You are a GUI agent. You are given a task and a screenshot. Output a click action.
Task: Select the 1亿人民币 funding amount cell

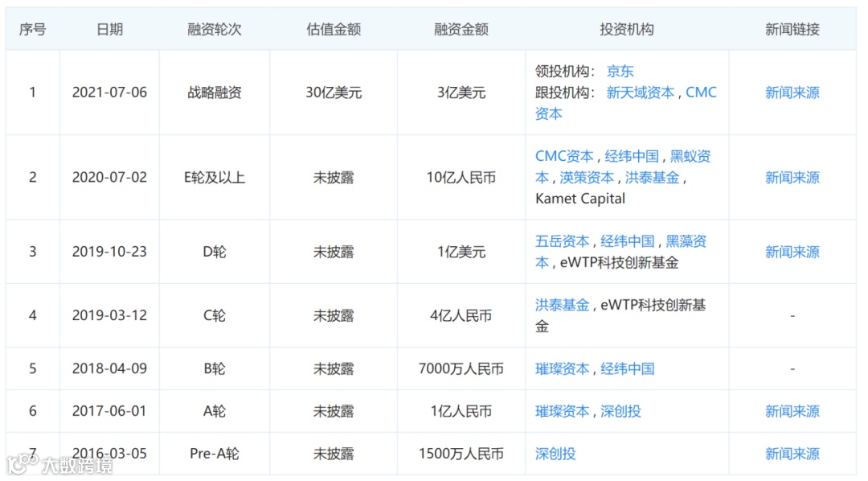click(x=461, y=411)
